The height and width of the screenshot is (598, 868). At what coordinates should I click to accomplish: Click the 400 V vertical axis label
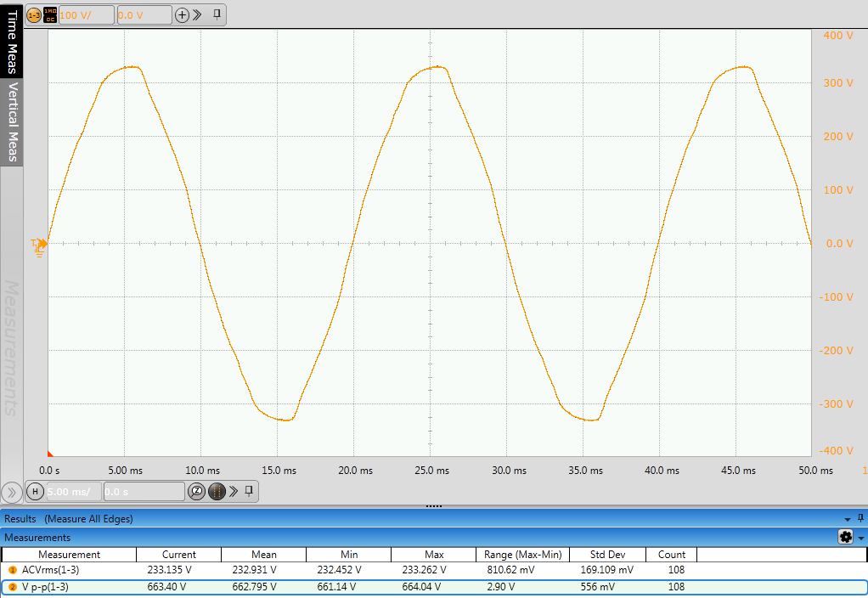838,36
